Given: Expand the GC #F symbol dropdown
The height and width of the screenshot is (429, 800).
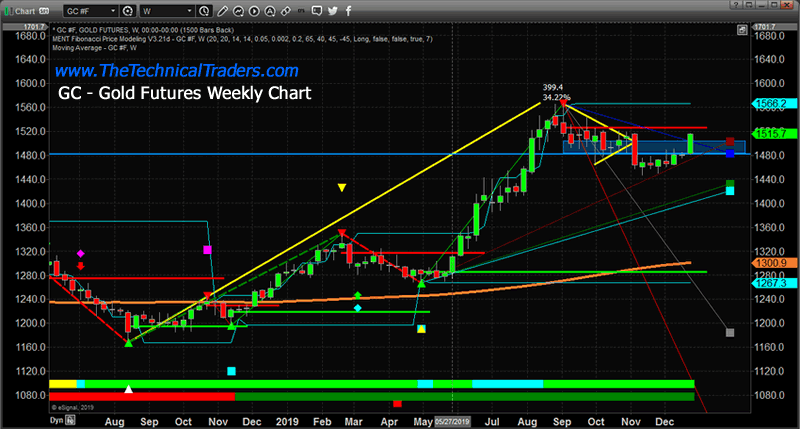Looking at the screenshot, I should pos(114,10).
